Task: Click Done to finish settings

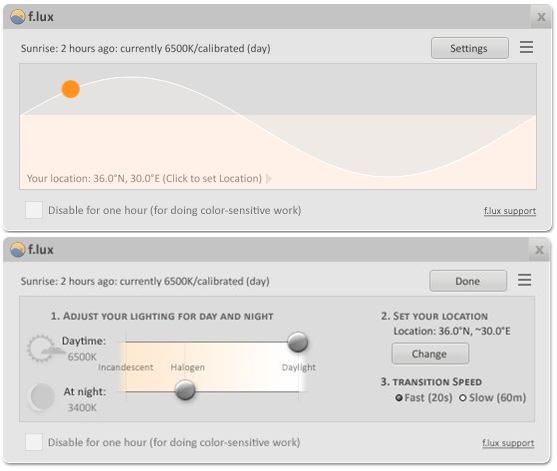Action: tap(468, 281)
